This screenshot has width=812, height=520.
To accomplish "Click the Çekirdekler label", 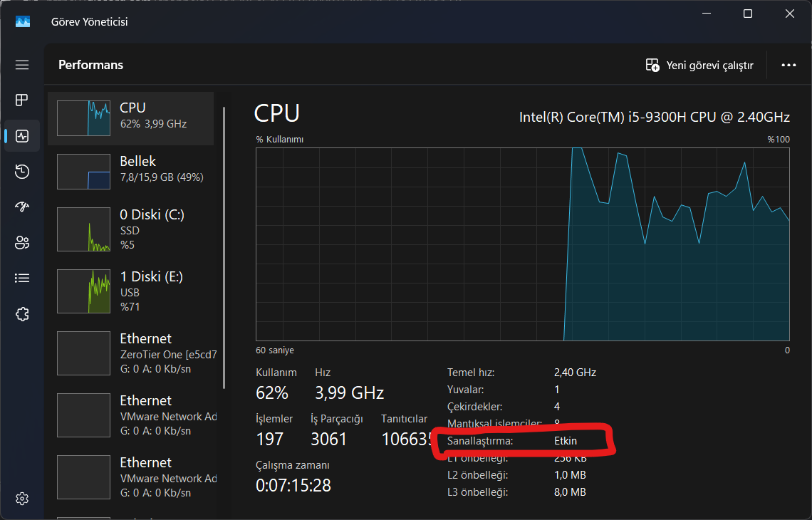I will (x=475, y=407).
